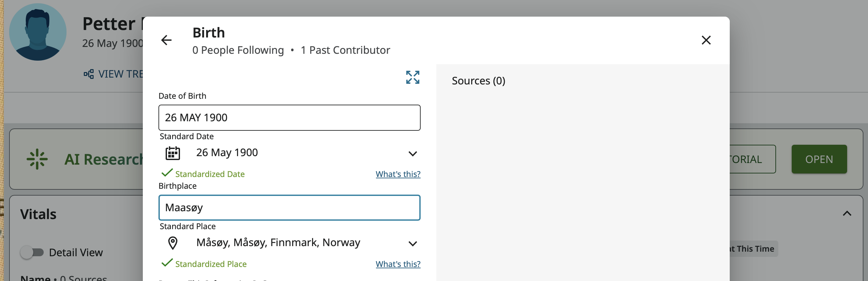Screen dimensions: 868x281
Task: Click the green Standardized Place checkmark
Action: (x=167, y=263)
